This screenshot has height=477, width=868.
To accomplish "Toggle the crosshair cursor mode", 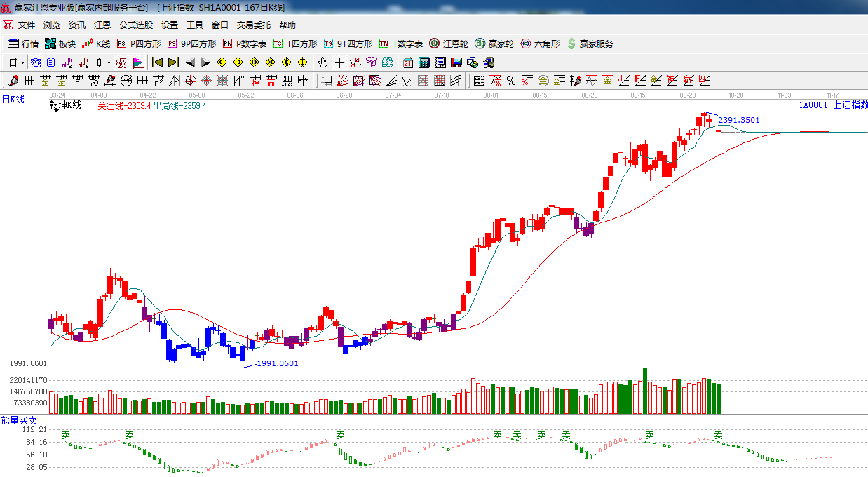I will 339,62.
